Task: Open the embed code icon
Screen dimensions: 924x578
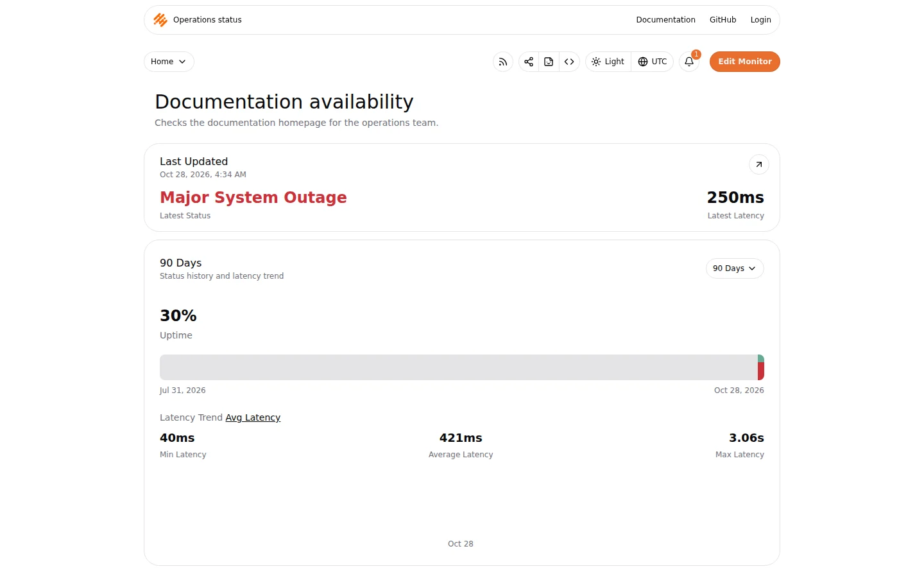Action: tap(569, 62)
